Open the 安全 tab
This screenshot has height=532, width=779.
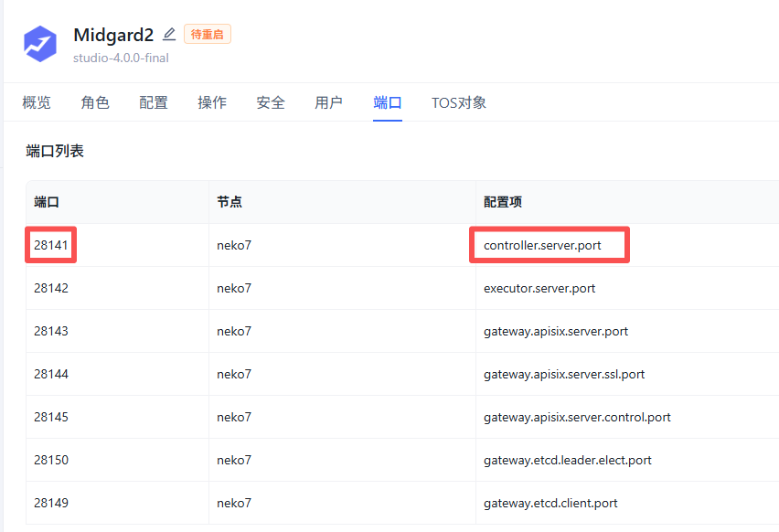(271, 102)
